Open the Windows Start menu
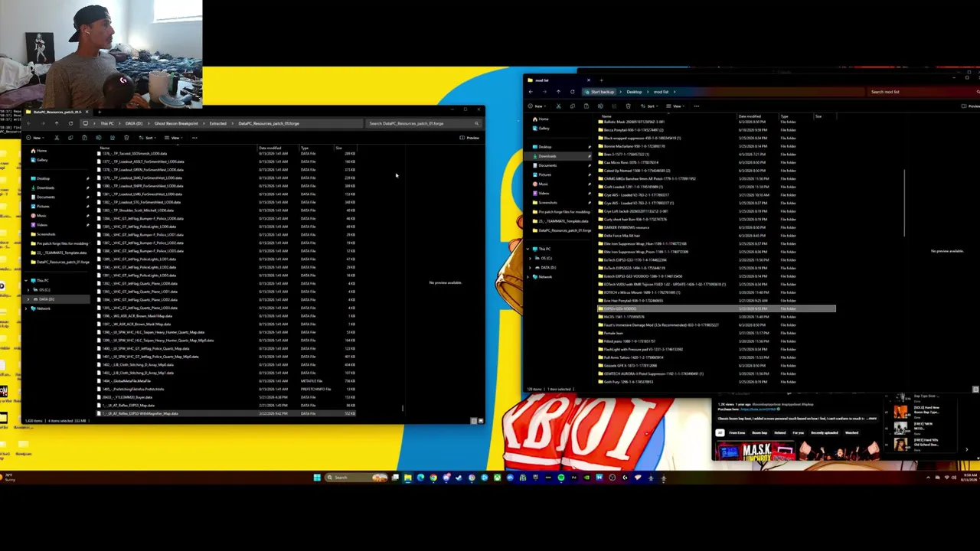Image resolution: width=980 pixels, height=551 pixels. (x=316, y=478)
